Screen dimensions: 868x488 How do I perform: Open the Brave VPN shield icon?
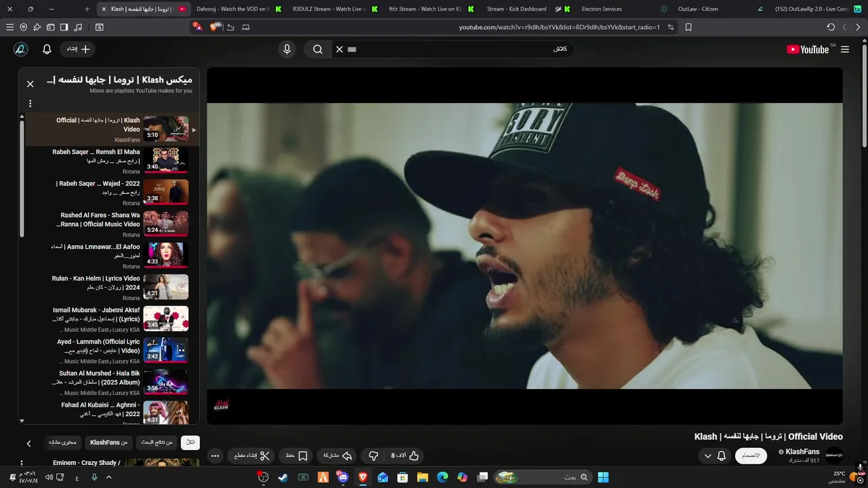pos(24,27)
